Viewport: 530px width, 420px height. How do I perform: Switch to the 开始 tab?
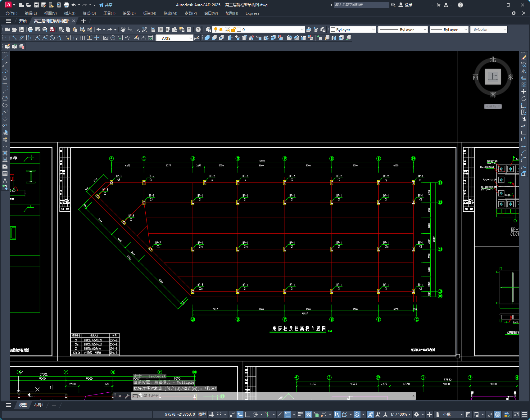(x=23, y=21)
